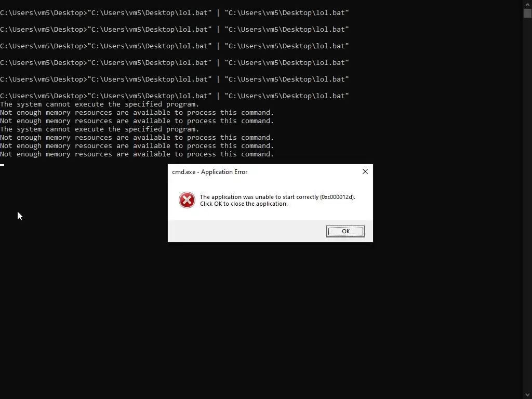Click the empty scrollbar track below the thumb

[x=527, y=204]
